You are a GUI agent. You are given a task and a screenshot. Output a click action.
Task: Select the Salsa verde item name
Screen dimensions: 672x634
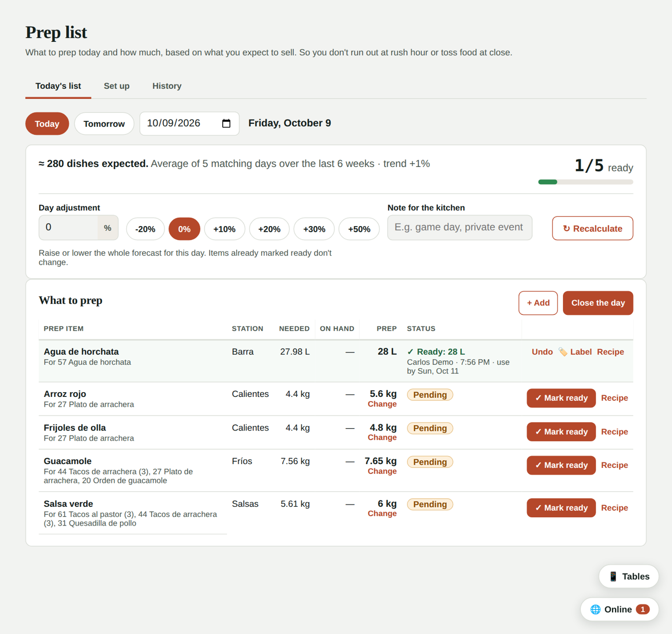point(68,504)
